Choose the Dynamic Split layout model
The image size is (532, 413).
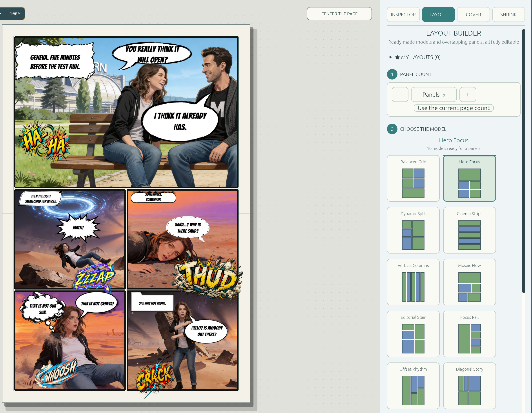[x=413, y=230]
